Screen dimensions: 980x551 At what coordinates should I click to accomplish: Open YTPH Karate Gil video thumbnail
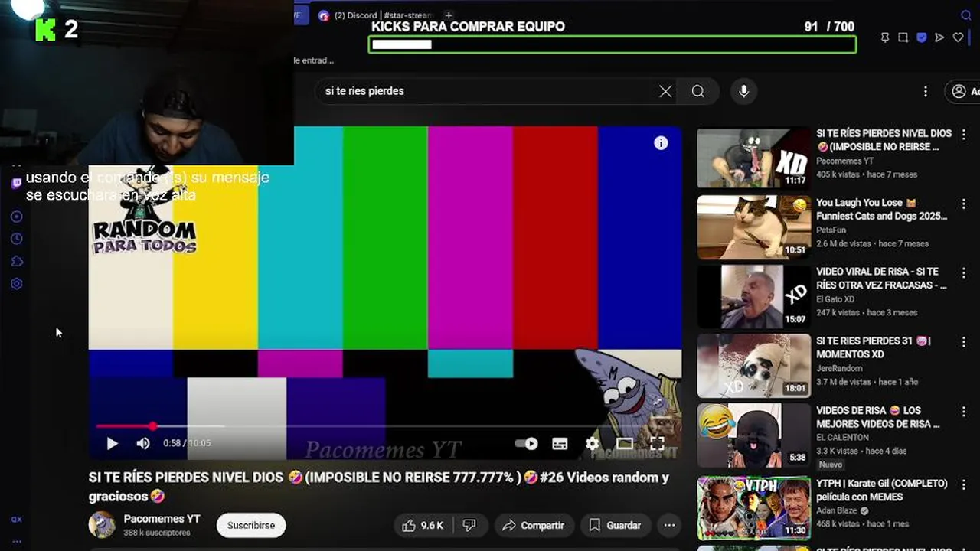pos(753,508)
